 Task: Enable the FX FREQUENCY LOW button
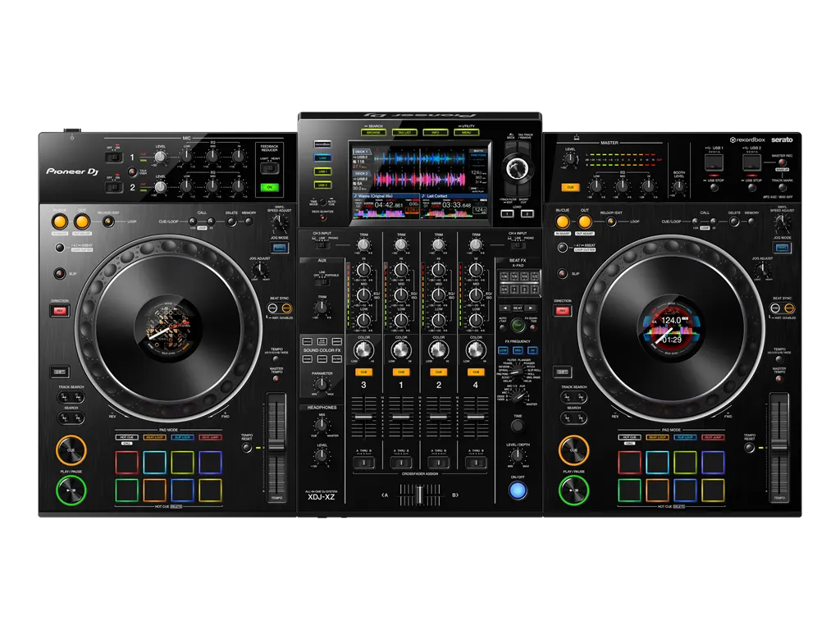503,349
